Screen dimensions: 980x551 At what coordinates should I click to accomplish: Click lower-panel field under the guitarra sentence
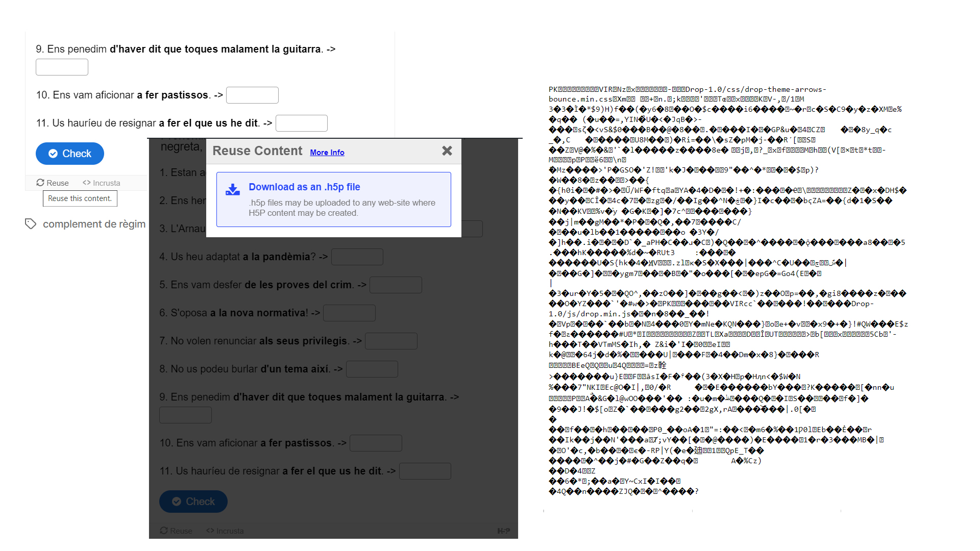pos(185,415)
